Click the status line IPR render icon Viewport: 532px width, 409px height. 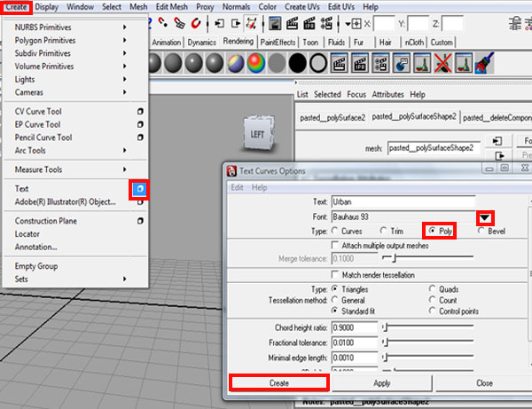coord(309,23)
